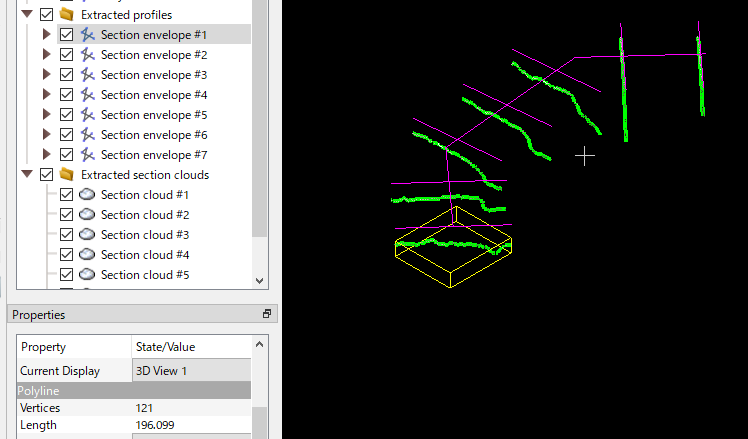Float the Properties panel using its dock icon

click(x=267, y=314)
